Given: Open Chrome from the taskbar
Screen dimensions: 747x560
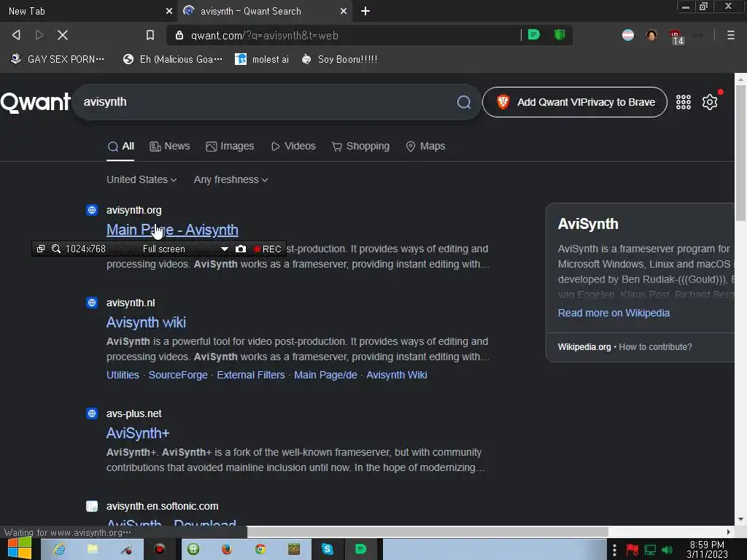Looking at the screenshot, I should 260,549.
